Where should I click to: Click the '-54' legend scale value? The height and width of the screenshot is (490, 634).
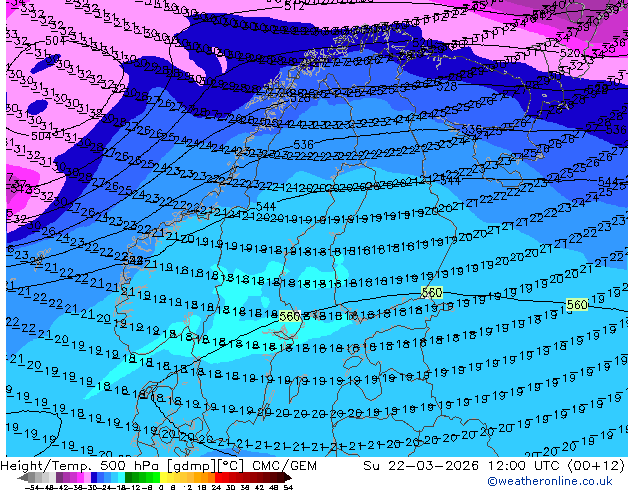pos(34,487)
